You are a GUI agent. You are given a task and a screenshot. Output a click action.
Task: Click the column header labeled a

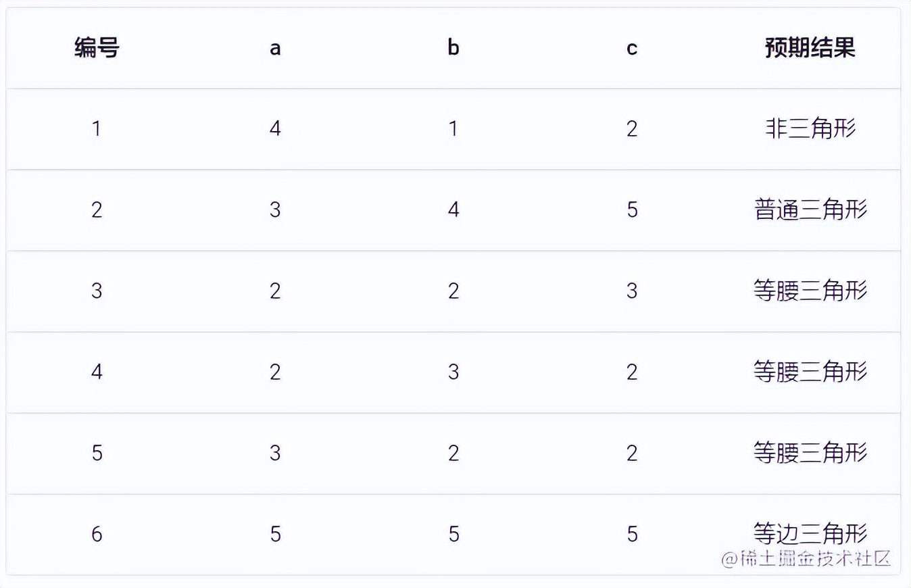[275, 48]
